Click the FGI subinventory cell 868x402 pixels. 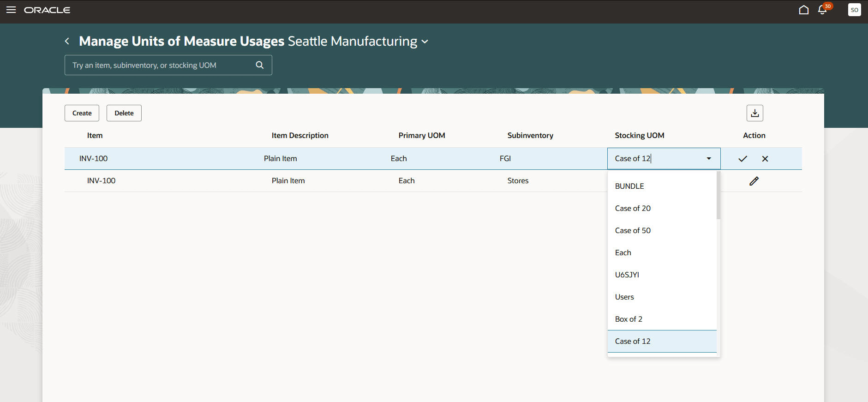[x=505, y=159]
